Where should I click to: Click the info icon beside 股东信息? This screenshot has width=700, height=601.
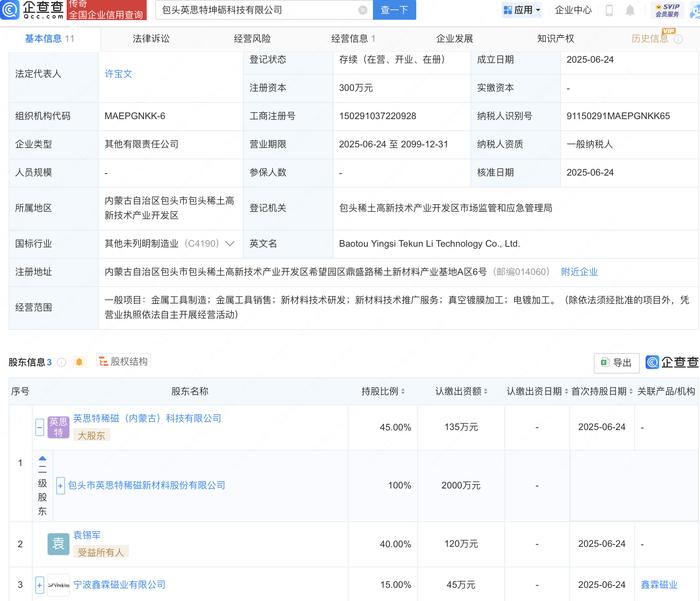62,362
